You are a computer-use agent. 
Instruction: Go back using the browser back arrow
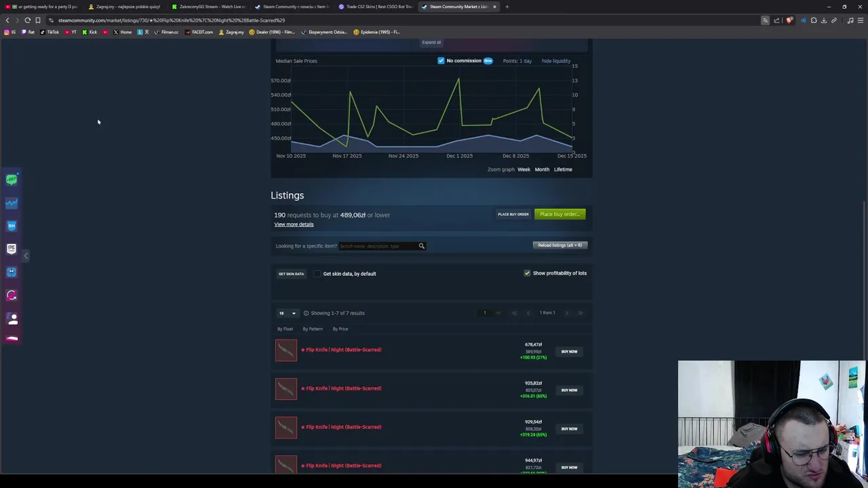[x=7, y=20]
